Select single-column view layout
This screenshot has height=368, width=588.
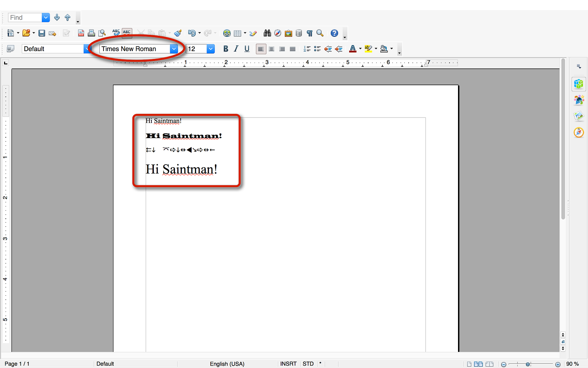click(469, 364)
